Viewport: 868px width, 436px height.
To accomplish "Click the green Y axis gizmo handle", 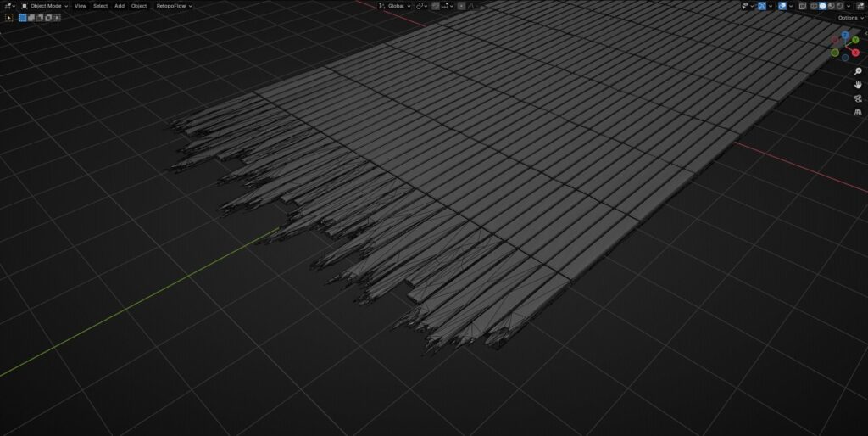I will pos(855,40).
